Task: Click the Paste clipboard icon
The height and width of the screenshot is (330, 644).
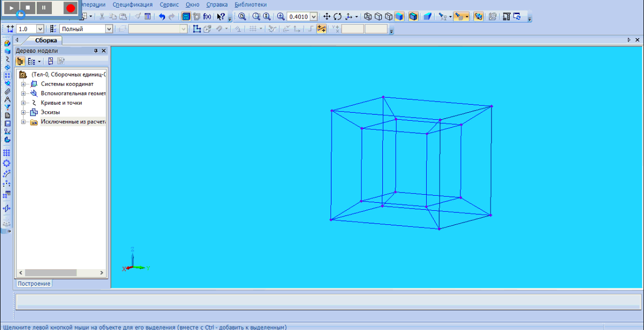Action: click(123, 17)
